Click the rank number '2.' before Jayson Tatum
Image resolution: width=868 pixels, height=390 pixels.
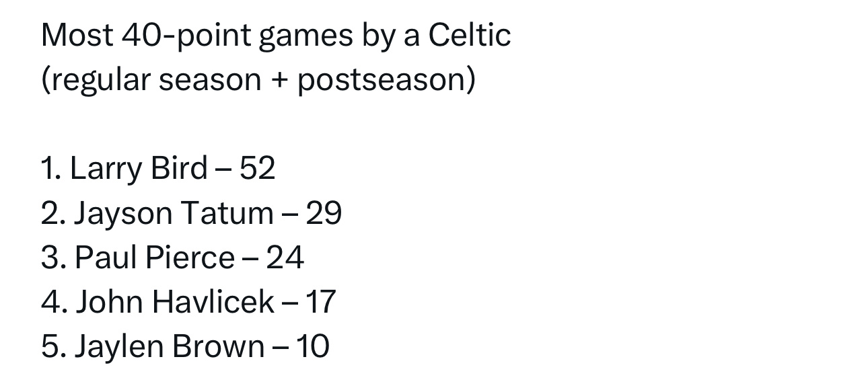tap(53, 213)
